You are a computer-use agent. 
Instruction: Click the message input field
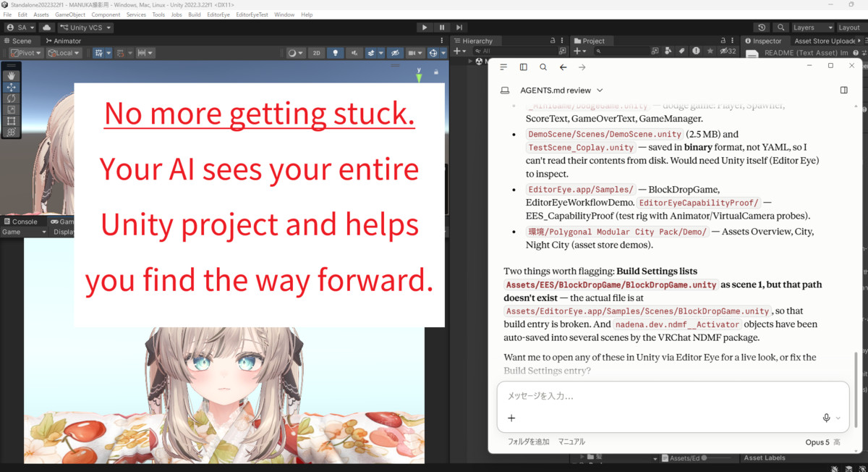(x=673, y=396)
